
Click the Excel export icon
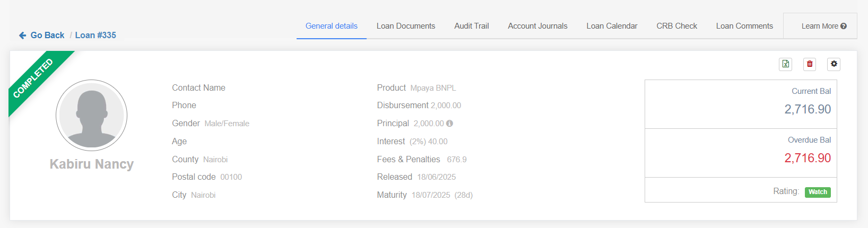coord(785,64)
